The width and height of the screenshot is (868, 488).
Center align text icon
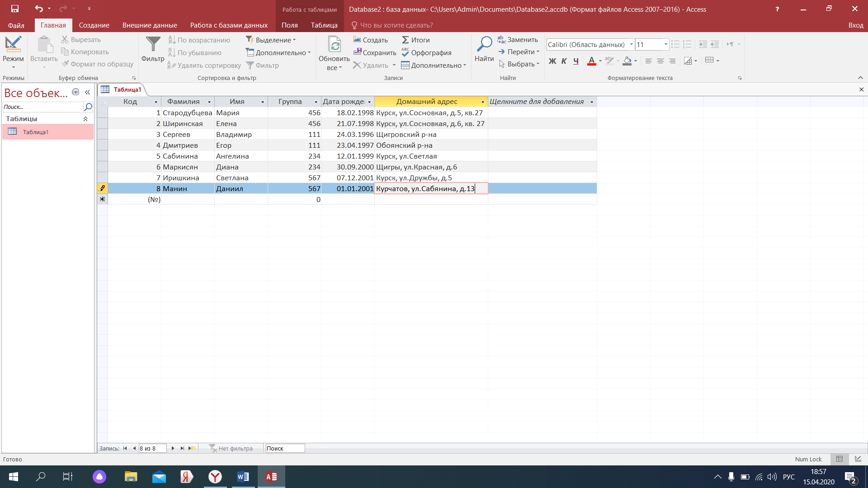click(x=660, y=61)
